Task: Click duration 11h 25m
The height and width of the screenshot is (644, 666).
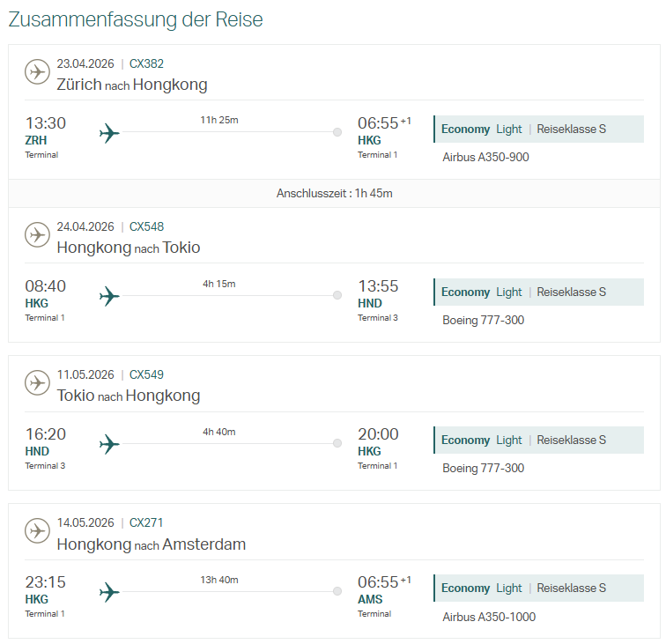Action: 219,120
